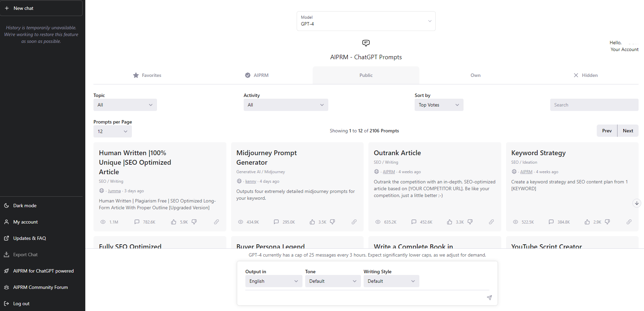This screenshot has width=644, height=311.
Task: Expand the Model GPT-4 dropdown
Action: pos(366,21)
